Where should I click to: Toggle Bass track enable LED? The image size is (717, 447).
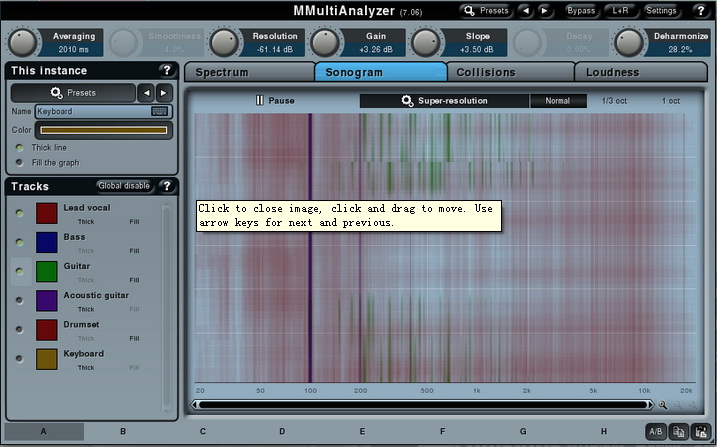pyautogui.click(x=19, y=242)
